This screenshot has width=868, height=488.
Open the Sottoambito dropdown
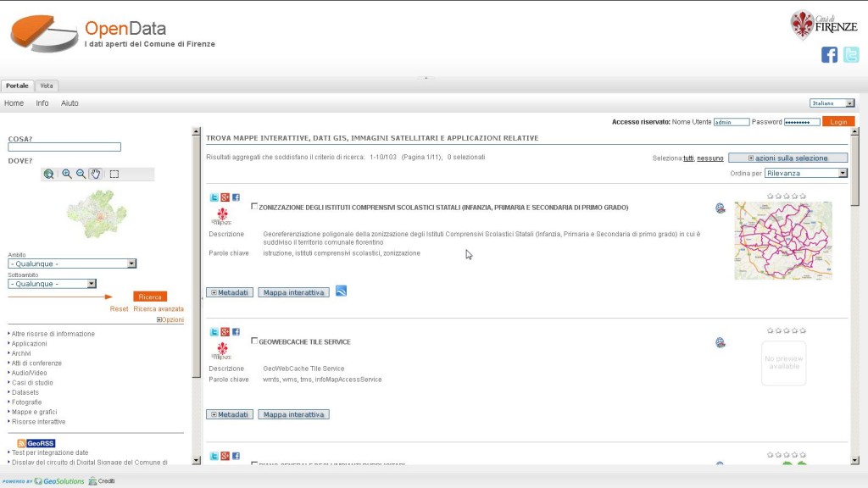tap(52, 284)
